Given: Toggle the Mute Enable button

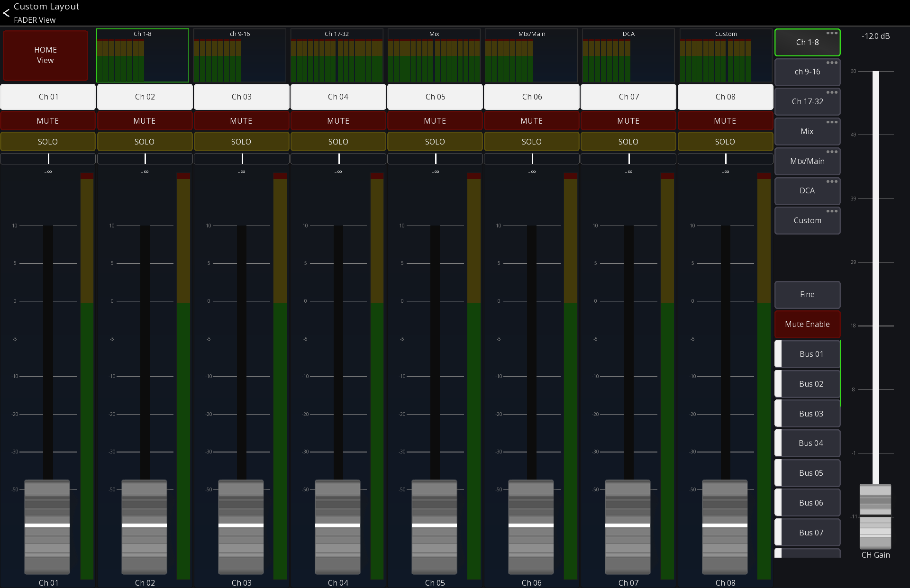Looking at the screenshot, I should (x=807, y=324).
